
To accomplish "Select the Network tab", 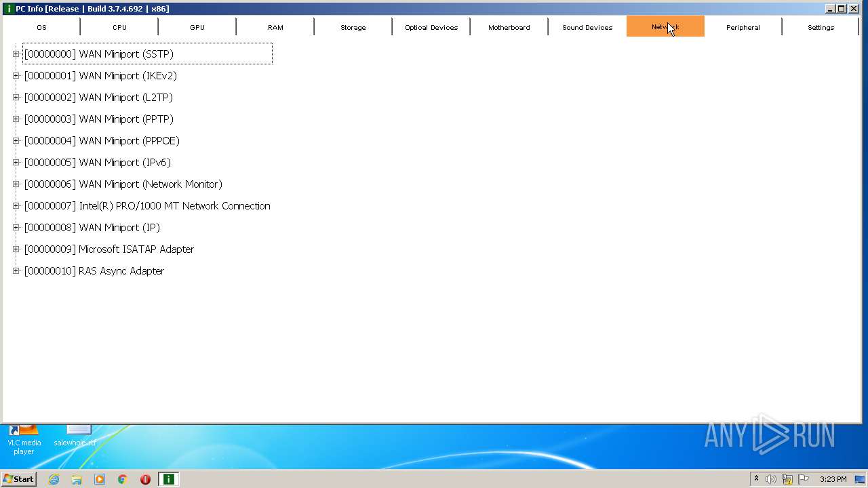I will click(665, 27).
